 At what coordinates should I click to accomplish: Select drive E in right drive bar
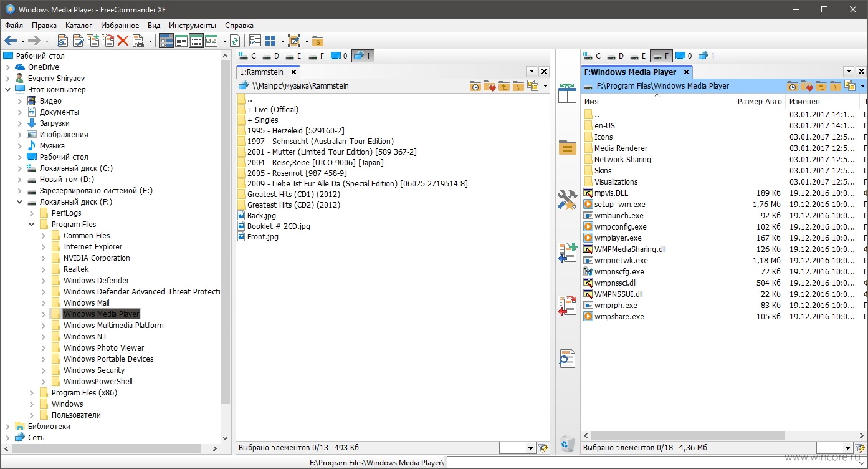(x=639, y=56)
